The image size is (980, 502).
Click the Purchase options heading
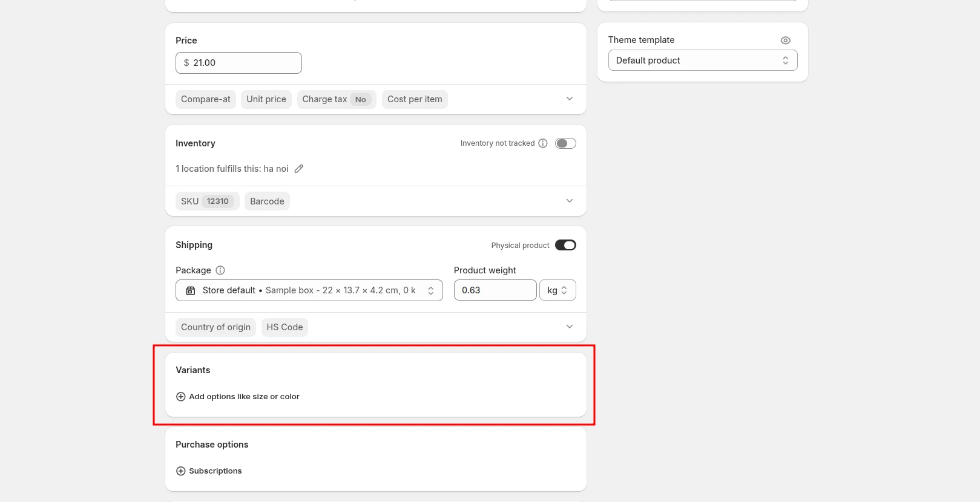[212, 445]
